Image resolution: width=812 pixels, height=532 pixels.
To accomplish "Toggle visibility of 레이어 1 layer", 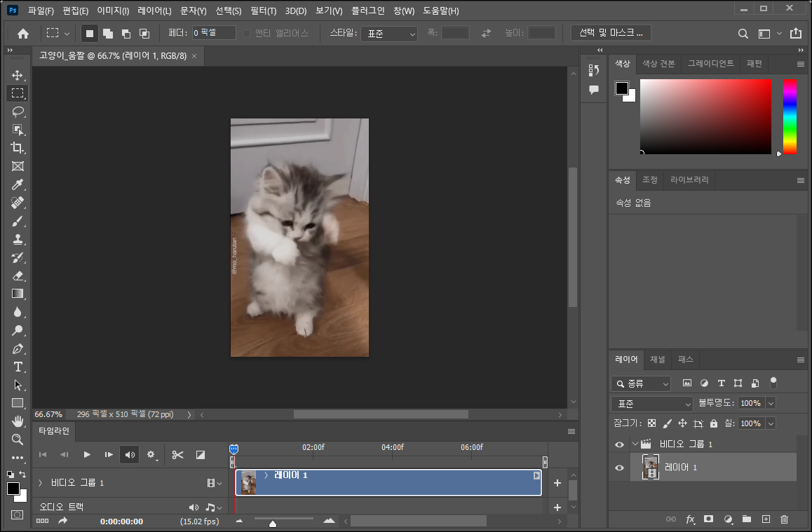I will [x=619, y=468].
